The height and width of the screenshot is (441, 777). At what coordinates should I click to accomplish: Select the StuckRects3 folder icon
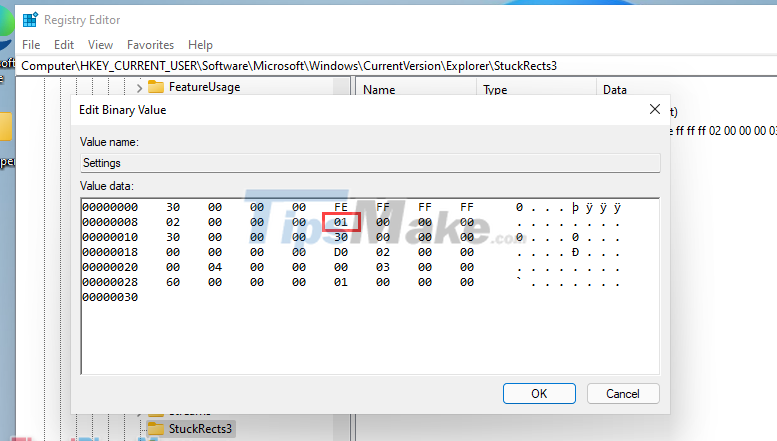coord(156,429)
